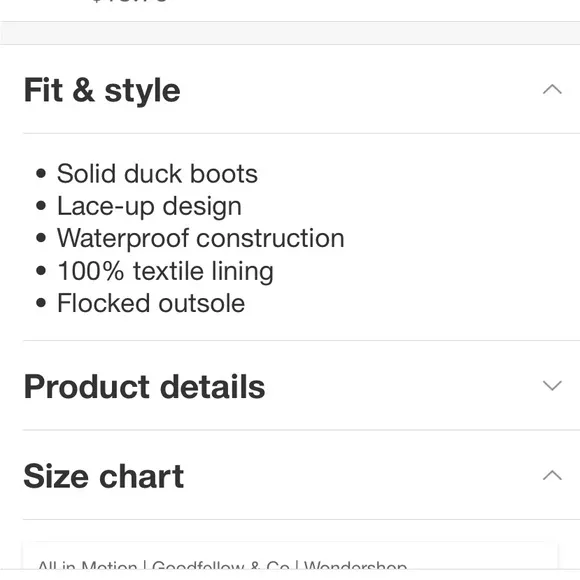Tap the Fit & style section heading
Viewport: 580px width, 580px height.
[102, 90]
